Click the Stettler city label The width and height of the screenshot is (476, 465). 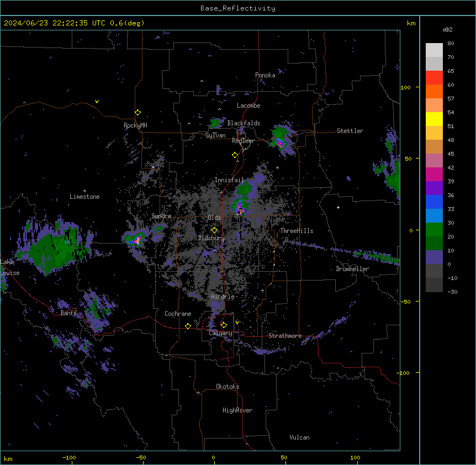coord(350,131)
